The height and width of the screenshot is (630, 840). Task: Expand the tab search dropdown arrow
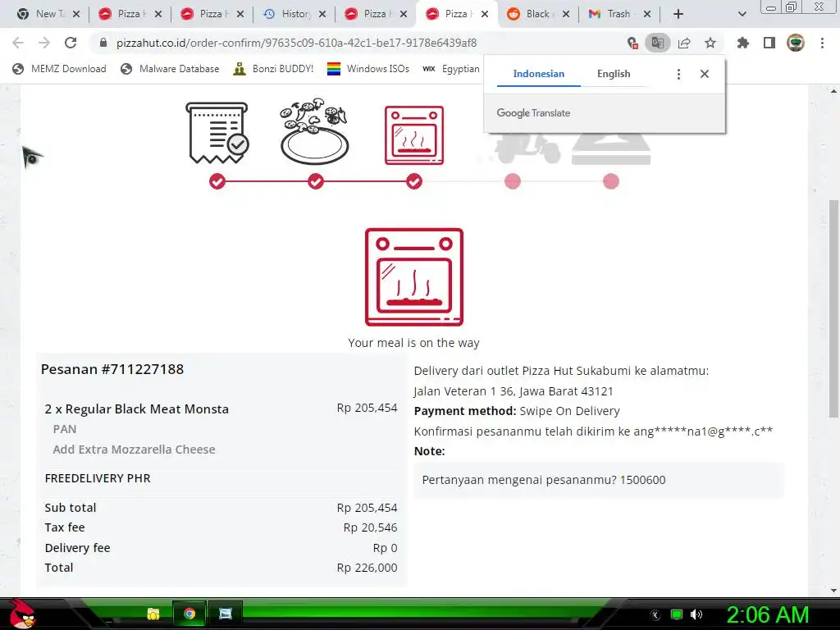click(x=742, y=14)
